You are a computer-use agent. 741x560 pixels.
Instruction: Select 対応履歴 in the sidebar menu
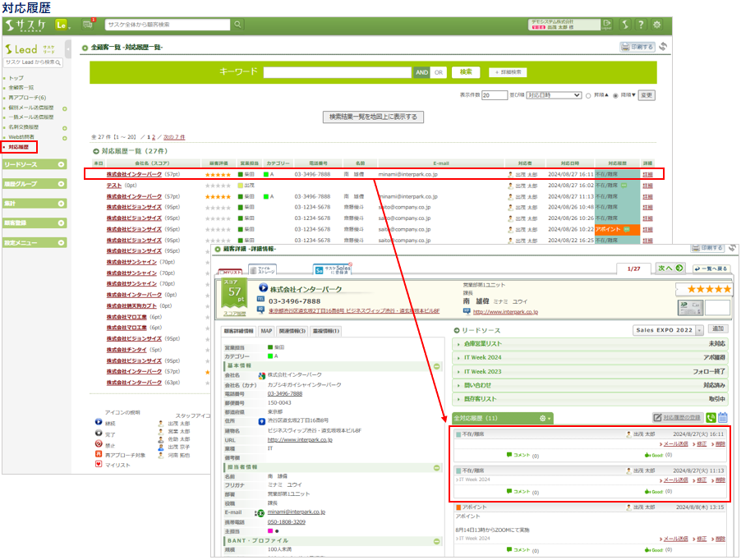click(18, 147)
